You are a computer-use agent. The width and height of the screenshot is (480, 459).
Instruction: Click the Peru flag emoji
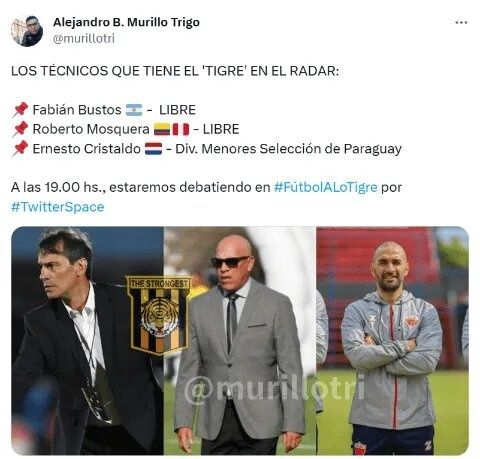[181, 129]
